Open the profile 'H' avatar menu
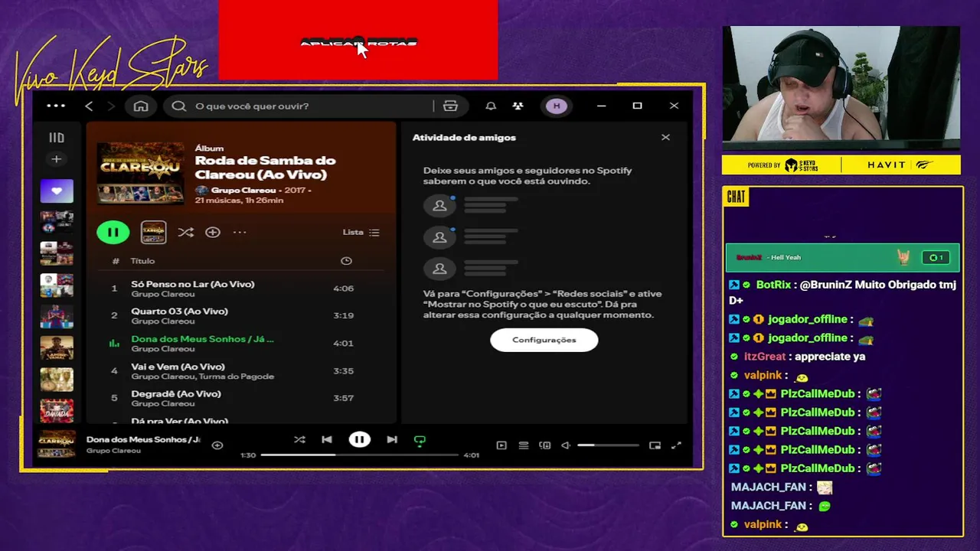 (557, 106)
